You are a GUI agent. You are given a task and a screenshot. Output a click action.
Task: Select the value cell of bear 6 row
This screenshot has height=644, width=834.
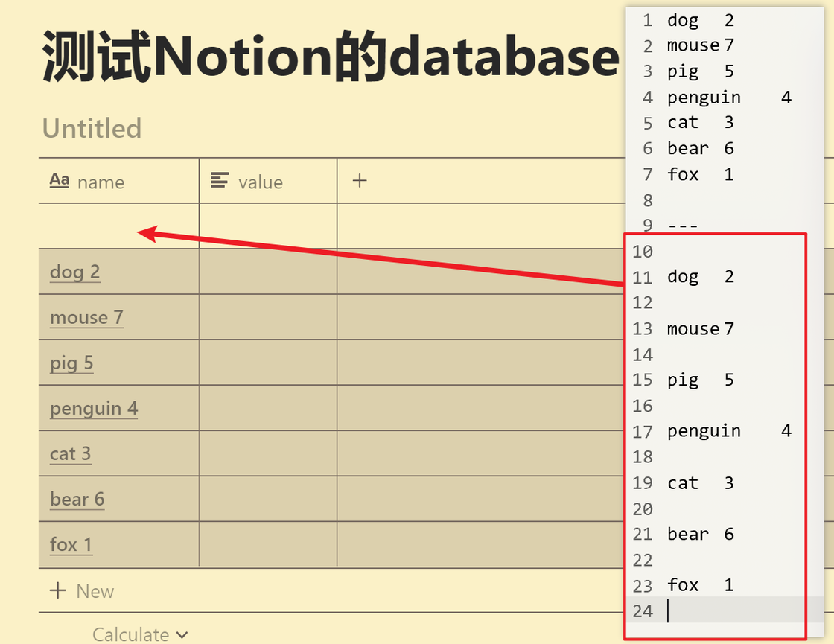pyautogui.click(x=268, y=499)
